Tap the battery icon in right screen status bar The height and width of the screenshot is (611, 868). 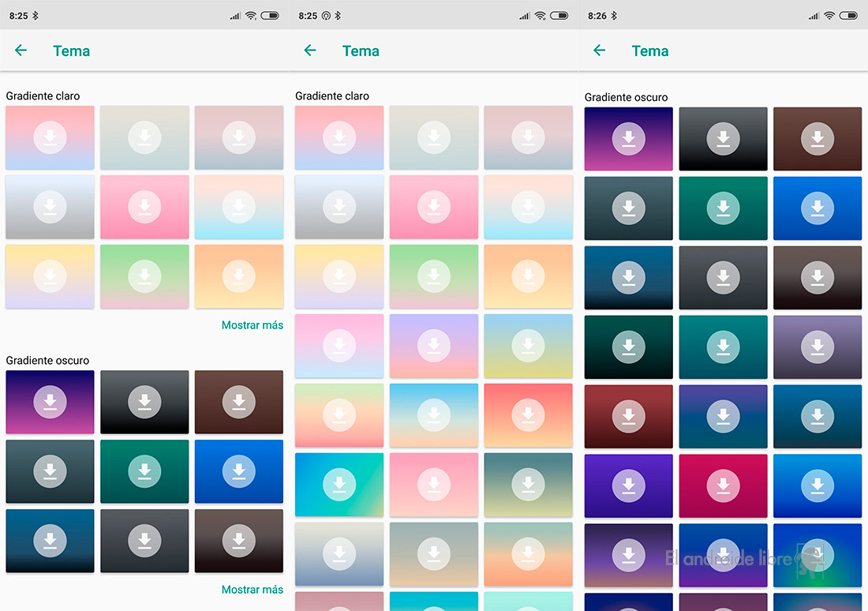[x=848, y=15]
